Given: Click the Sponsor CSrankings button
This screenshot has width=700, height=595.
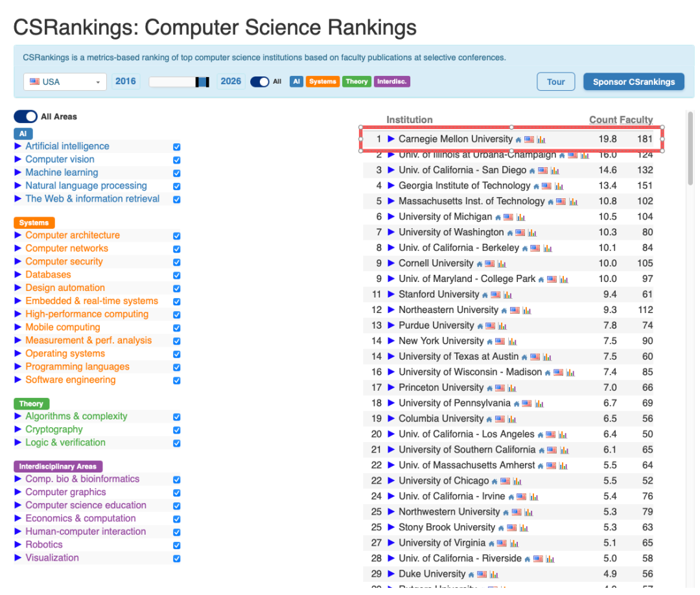Looking at the screenshot, I should coord(633,82).
